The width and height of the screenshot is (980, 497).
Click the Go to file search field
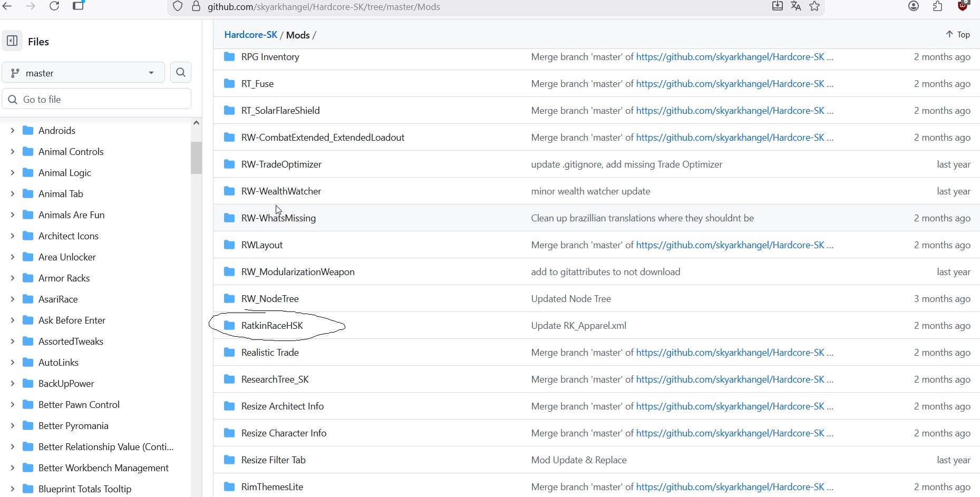103,99
